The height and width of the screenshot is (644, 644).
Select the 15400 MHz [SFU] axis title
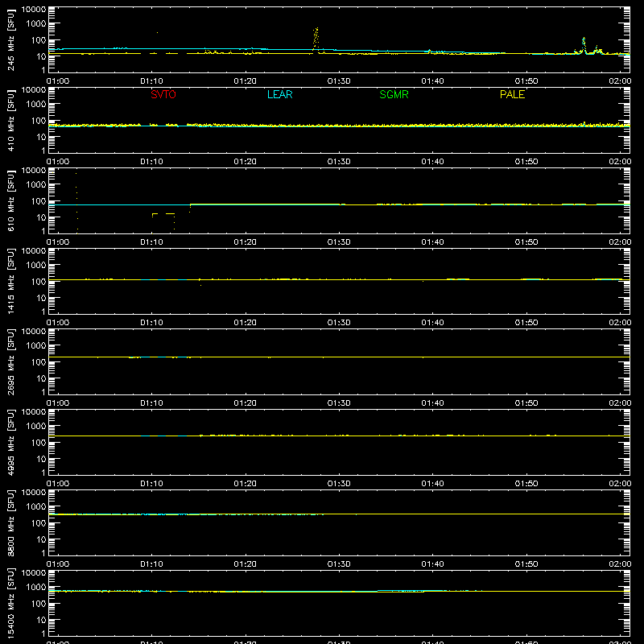tap(11, 603)
